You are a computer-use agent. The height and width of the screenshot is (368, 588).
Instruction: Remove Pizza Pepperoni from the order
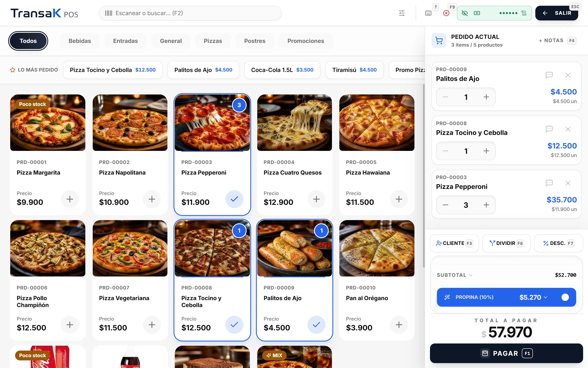pos(568,183)
